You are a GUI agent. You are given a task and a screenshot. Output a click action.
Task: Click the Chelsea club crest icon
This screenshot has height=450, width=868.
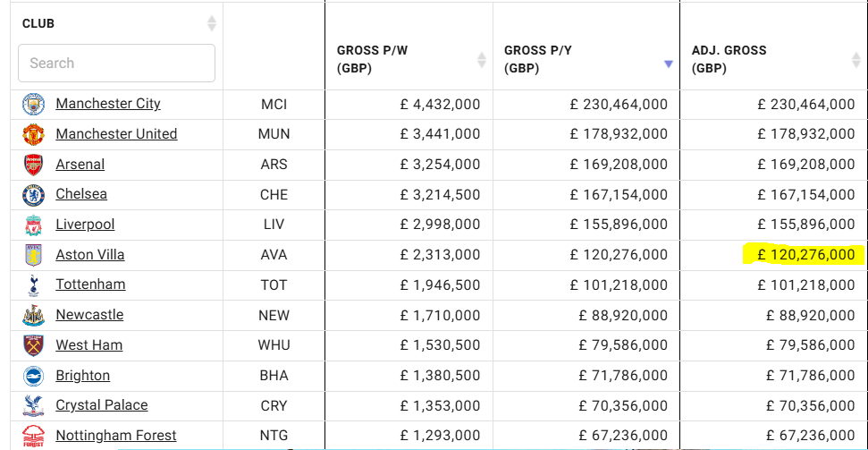(x=33, y=195)
